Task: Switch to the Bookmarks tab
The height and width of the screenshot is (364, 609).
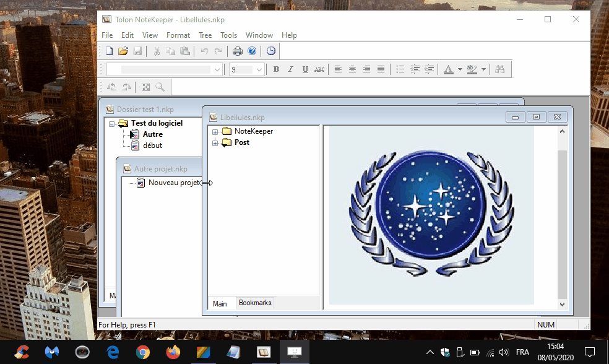Action: click(x=255, y=303)
